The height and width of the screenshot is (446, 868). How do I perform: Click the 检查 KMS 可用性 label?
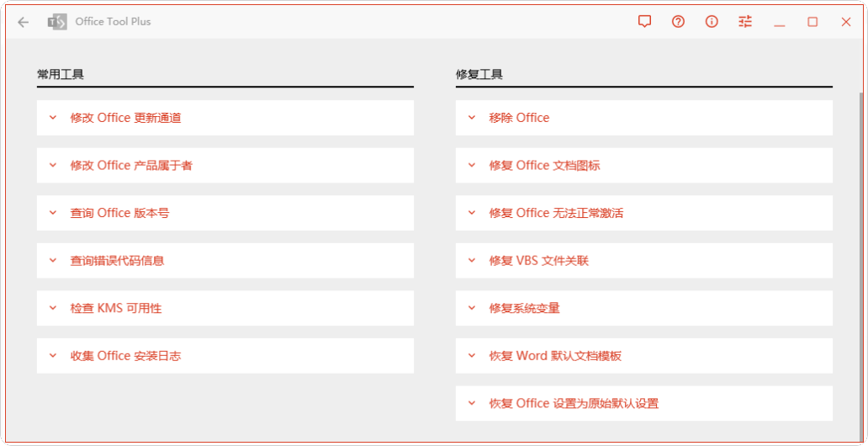tap(116, 309)
